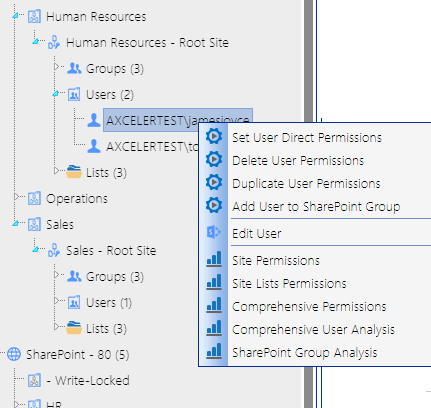The height and width of the screenshot is (408, 431).
Task: Click Users (2) folder icon
Action: pos(74,94)
